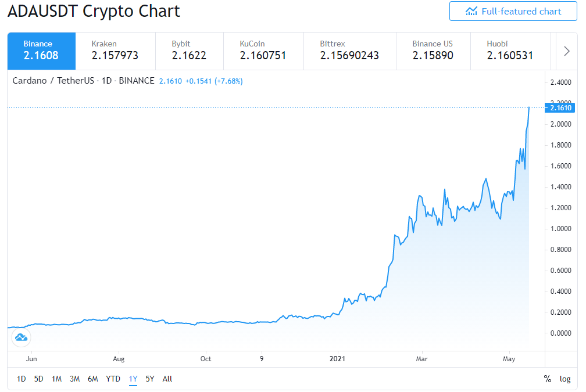The height and width of the screenshot is (392, 586).
Task: Select the YTD time range
Action: (x=113, y=379)
